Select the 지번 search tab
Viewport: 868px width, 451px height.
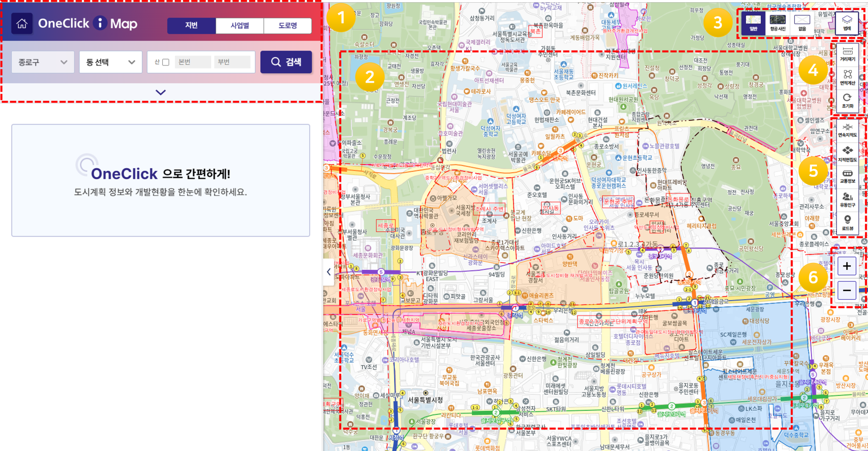pos(191,26)
